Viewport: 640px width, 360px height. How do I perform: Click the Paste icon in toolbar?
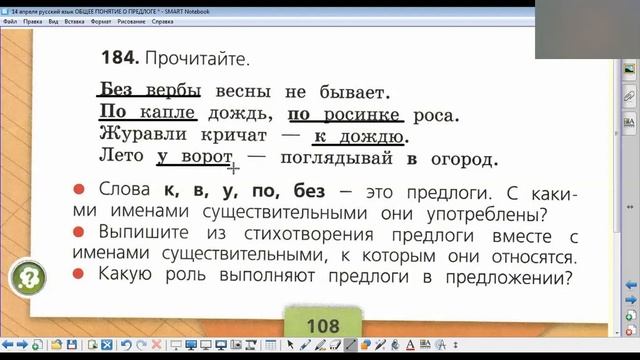[x=93, y=345]
